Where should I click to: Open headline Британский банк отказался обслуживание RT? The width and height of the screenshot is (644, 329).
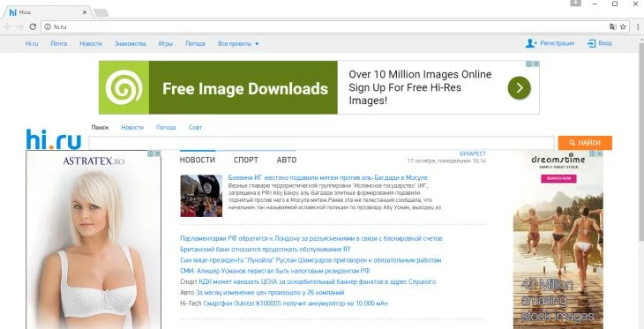pos(266,250)
